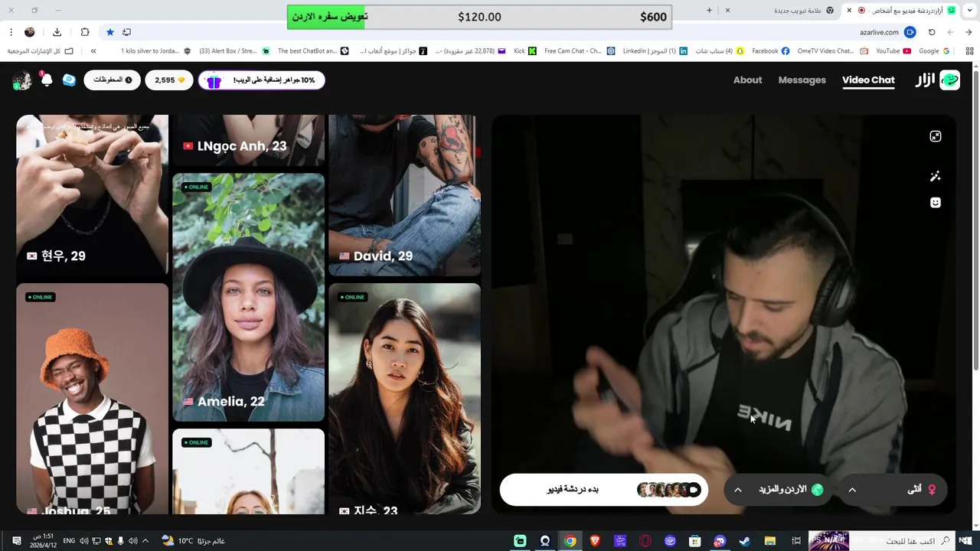
Task: Expand the أنثى gender filter
Action: 893,490
